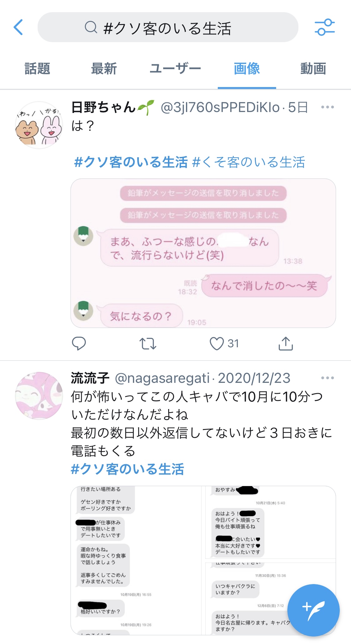Switch to the 最新 tab
The image size is (351, 644).
[x=104, y=69]
